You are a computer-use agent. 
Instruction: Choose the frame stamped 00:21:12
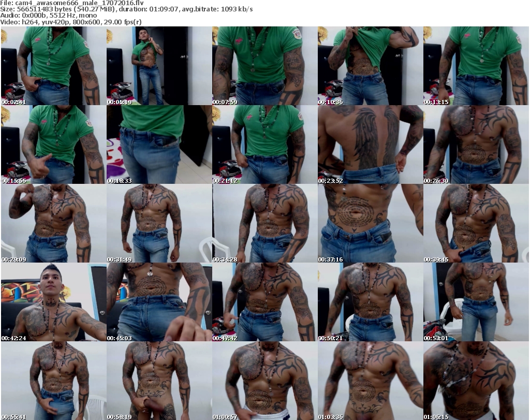264,144
